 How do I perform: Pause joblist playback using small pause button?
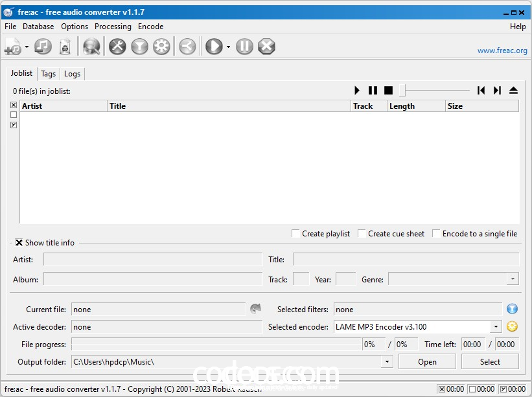click(x=373, y=91)
